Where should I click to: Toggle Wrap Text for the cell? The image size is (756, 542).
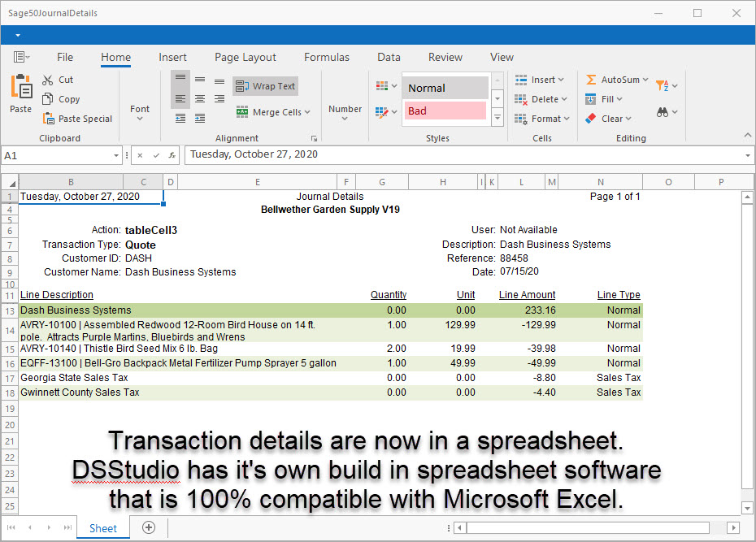(x=265, y=86)
